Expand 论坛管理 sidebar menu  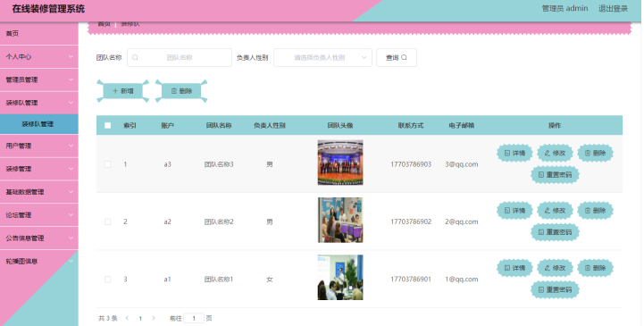pyautogui.click(x=39, y=214)
